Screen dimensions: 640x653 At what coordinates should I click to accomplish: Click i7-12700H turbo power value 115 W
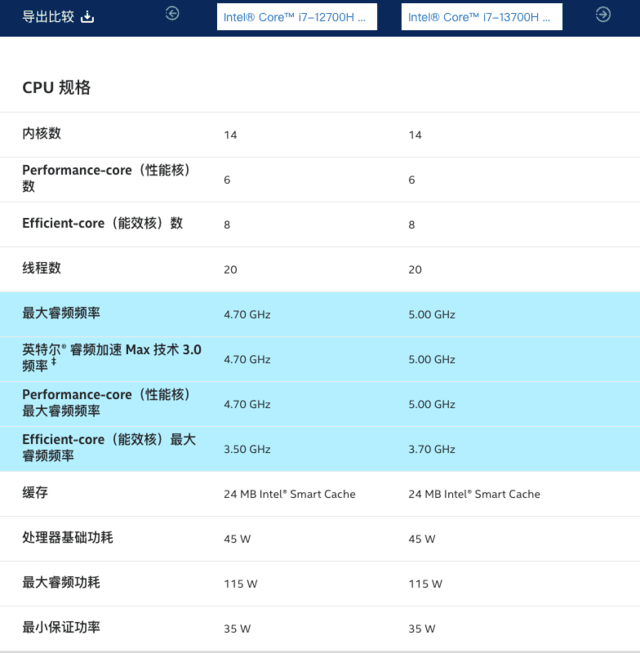point(241,584)
